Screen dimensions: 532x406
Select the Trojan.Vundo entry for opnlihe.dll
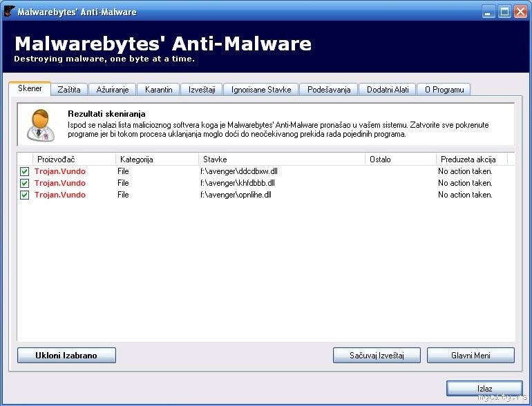click(x=60, y=195)
